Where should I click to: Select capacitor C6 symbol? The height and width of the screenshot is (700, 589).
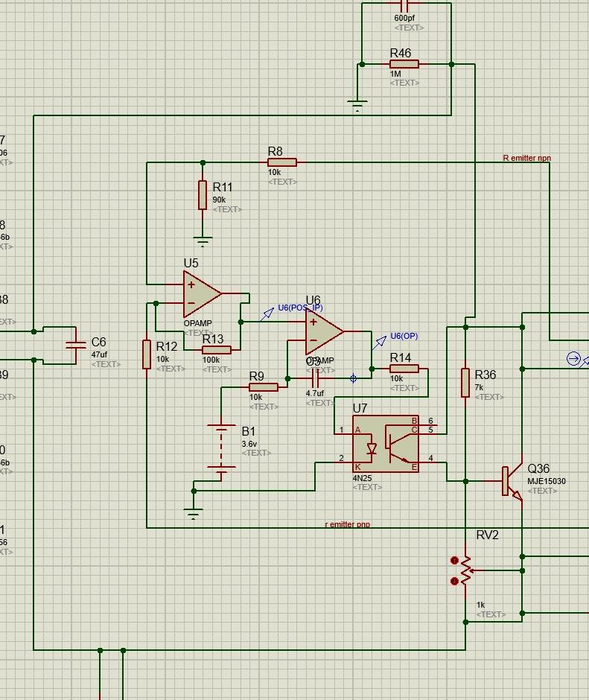click(76, 345)
